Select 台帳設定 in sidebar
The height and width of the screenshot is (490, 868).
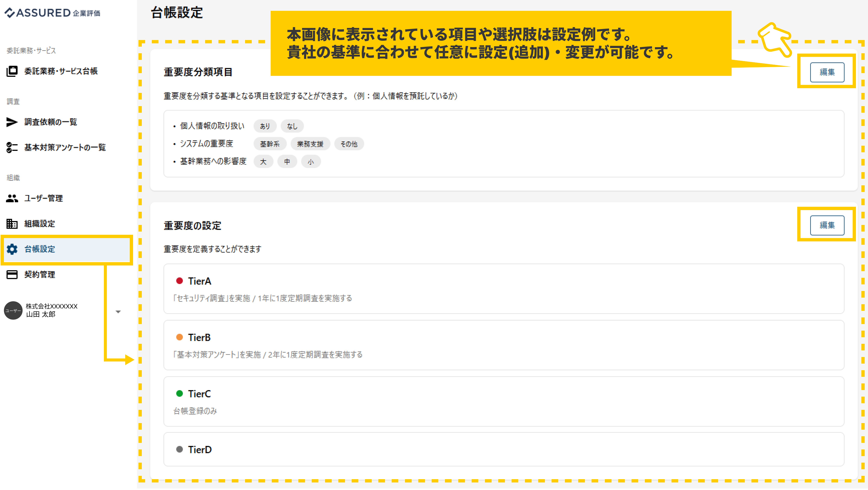click(67, 250)
